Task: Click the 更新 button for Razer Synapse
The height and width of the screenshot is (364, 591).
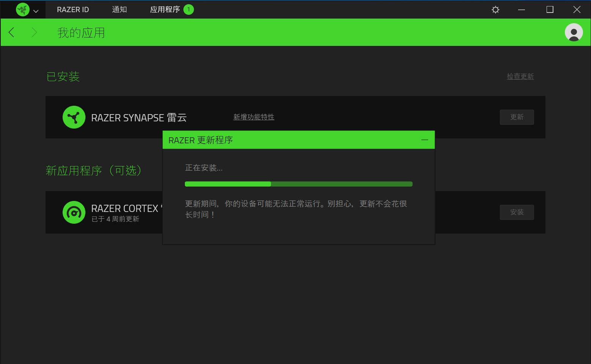Action: click(517, 117)
